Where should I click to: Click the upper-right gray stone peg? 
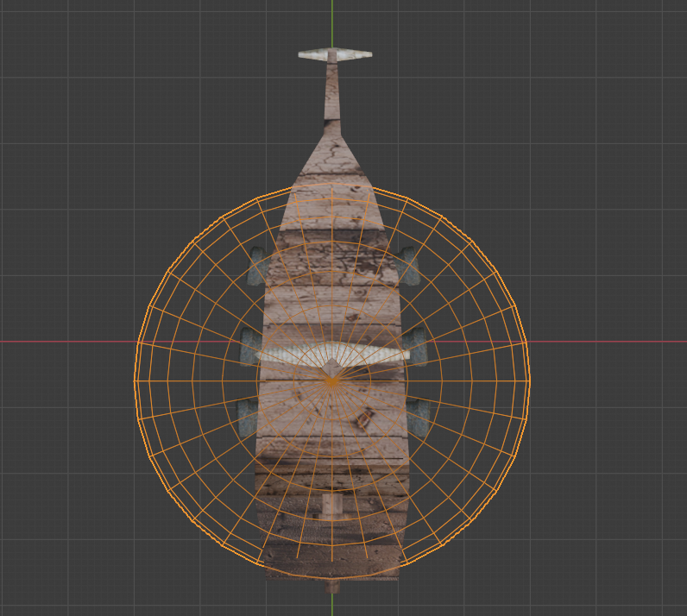coord(408,267)
